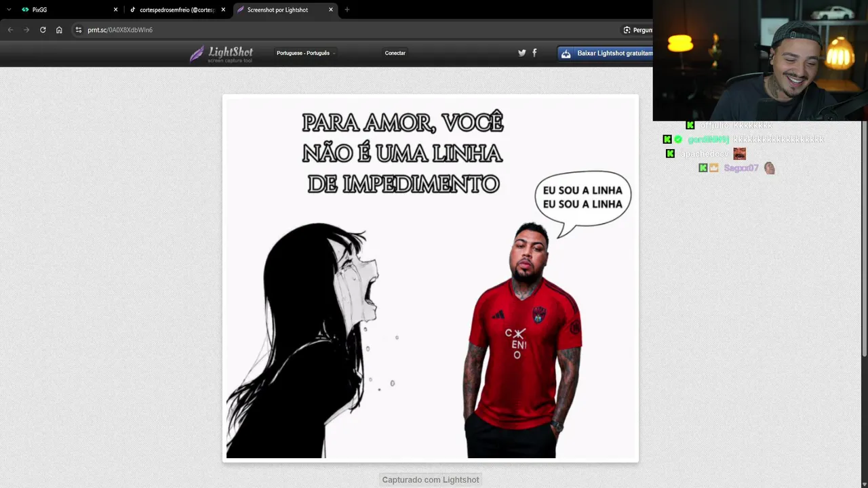Click the streamer webcam overlay

pos(760,60)
